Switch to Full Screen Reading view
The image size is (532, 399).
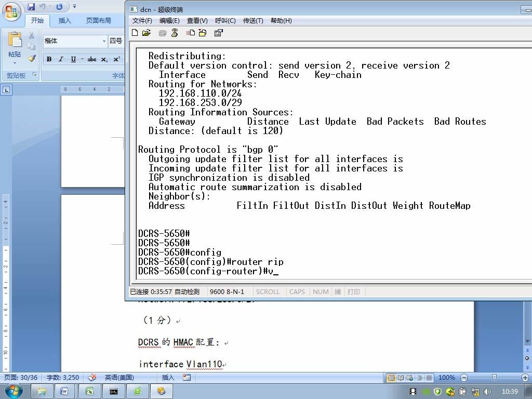click(401, 378)
